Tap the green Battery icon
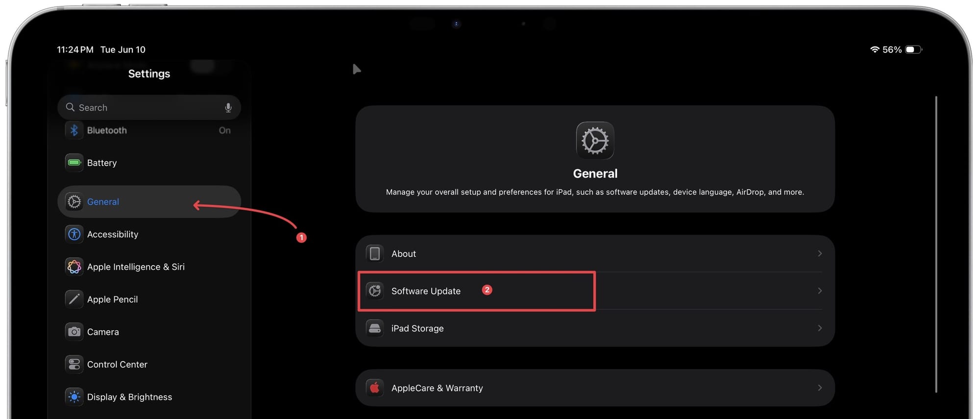 click(74, 163)
